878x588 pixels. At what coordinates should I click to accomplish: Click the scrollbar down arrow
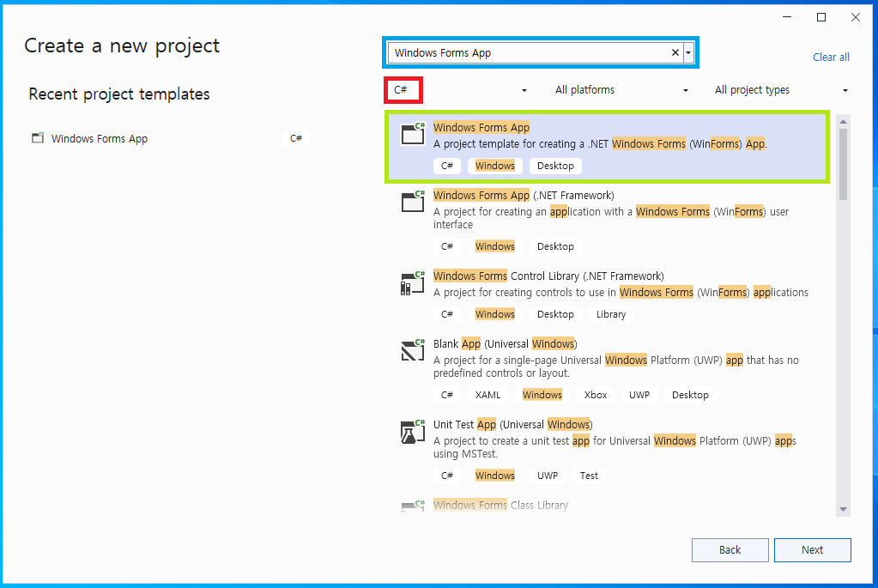[x=844, y=510]
